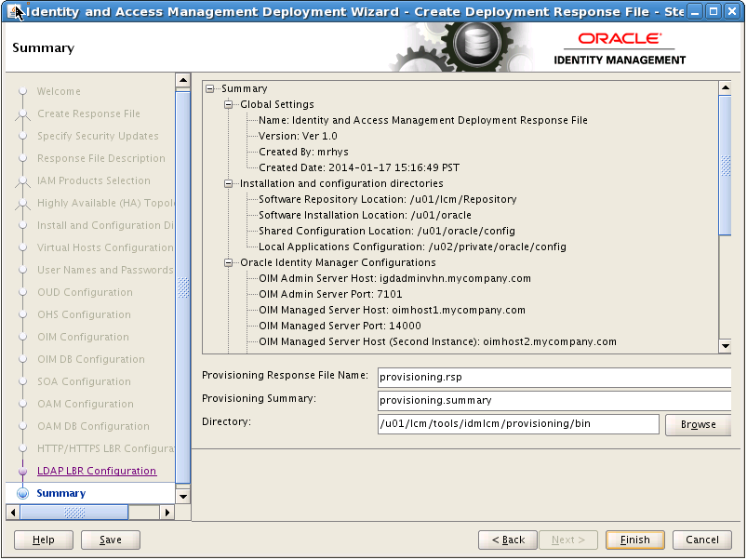747x560 pixels.
Task: Click the summary tree vertical scrollbar thumb
Action: (725, 166)
